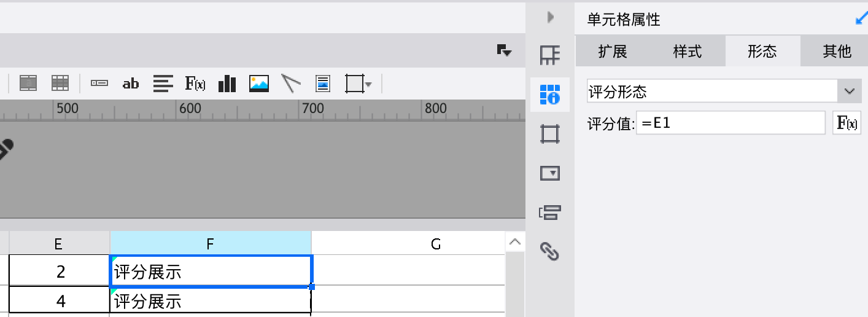Insert an image via the picture icon

coord(259,84)
